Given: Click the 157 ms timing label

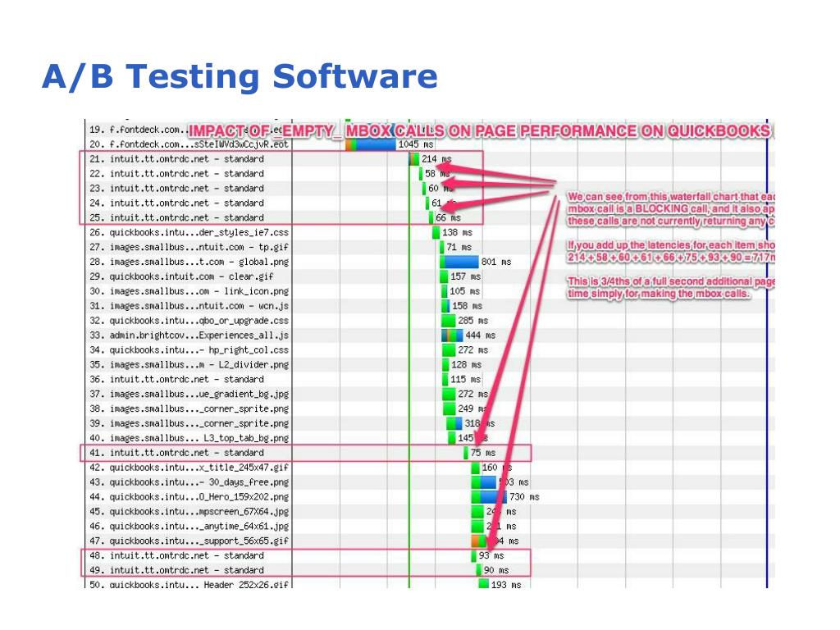Looking at the screenshot, I should [466, 276].
